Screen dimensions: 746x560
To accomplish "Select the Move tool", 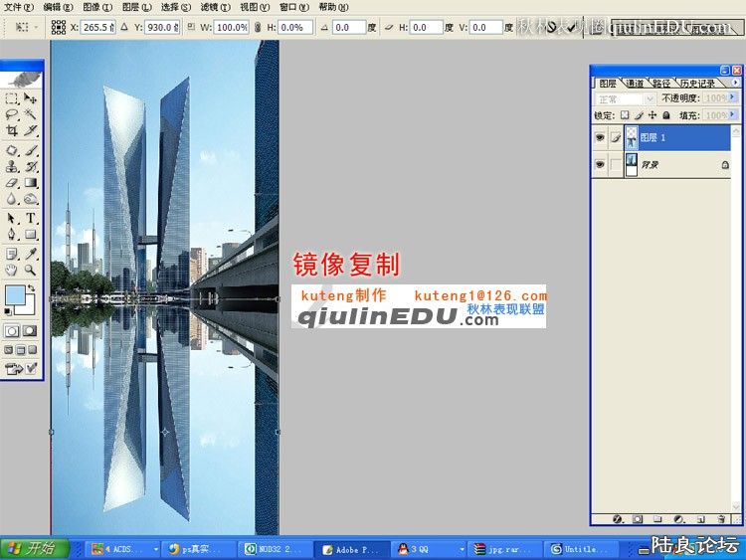I will tap(31, 98).
